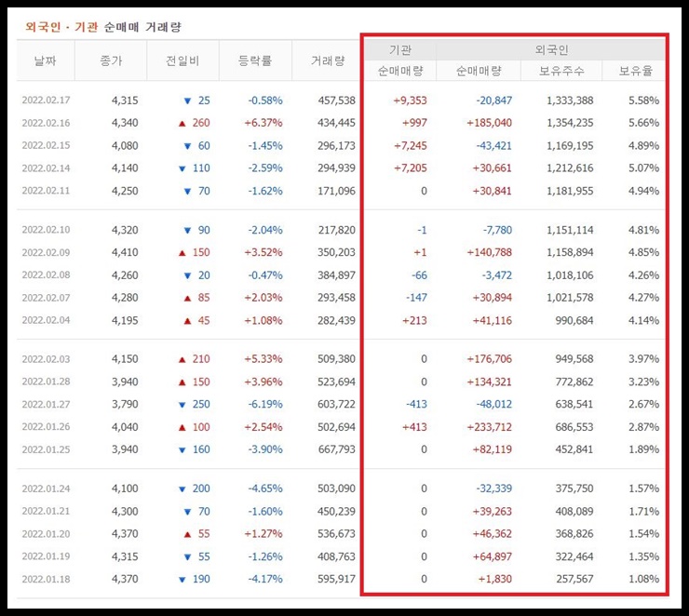689x616 pixels.
Task: Click holding ratio 5.66%
Action: (643, 123)
